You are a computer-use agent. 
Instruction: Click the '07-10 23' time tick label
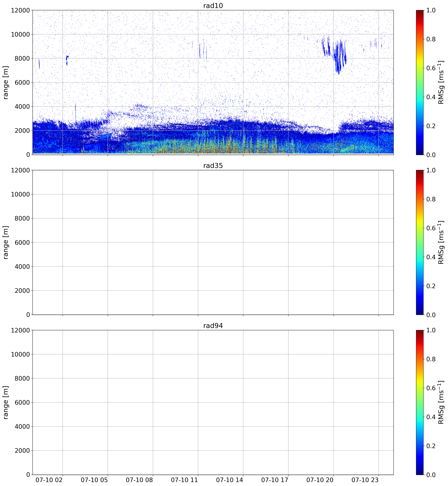click(365, 480)
